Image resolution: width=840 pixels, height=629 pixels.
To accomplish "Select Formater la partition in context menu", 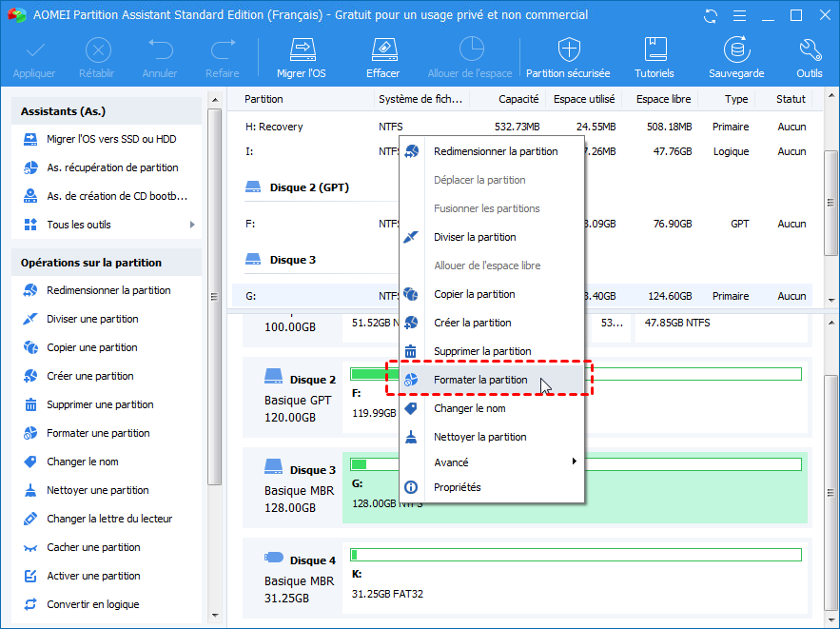I will click(x=480, y=380).
